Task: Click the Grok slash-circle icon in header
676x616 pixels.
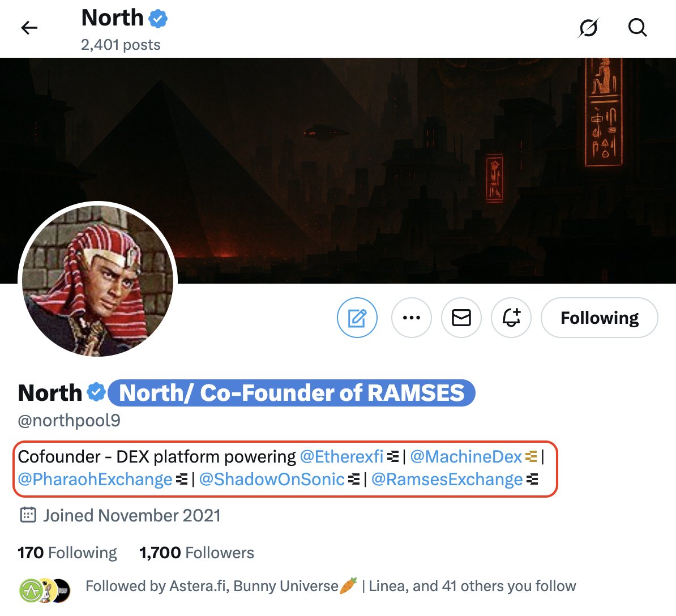Action: [x=588, y=28]
